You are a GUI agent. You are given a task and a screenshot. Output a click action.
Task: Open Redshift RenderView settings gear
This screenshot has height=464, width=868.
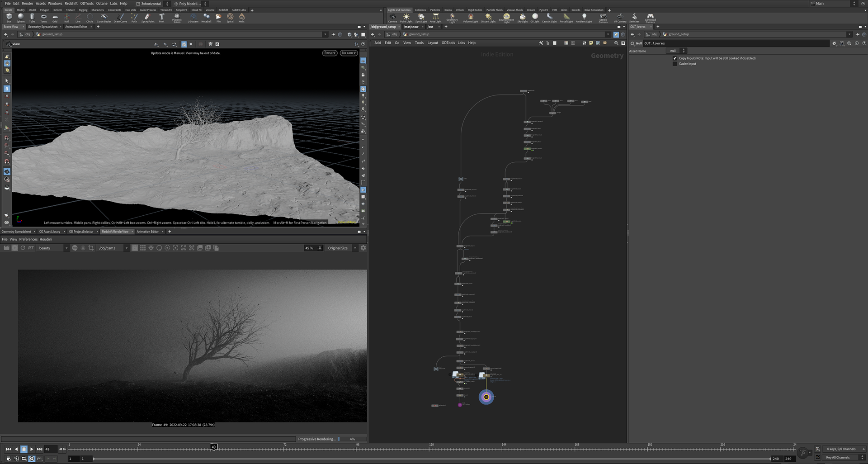pos(363,248)
